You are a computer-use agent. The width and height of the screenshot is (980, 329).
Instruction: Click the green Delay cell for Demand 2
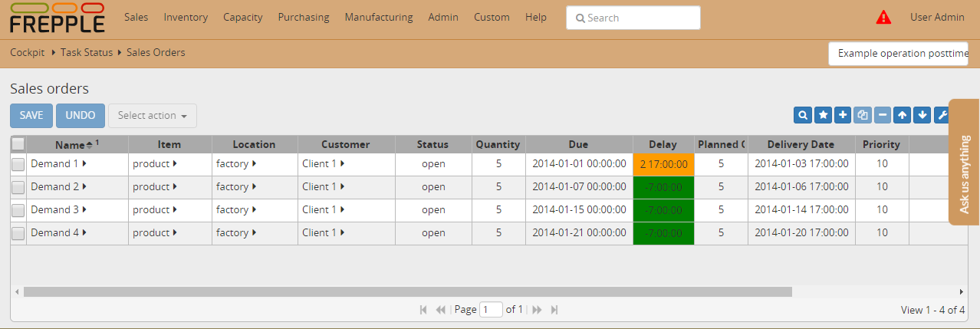click(x=663, y=187)
